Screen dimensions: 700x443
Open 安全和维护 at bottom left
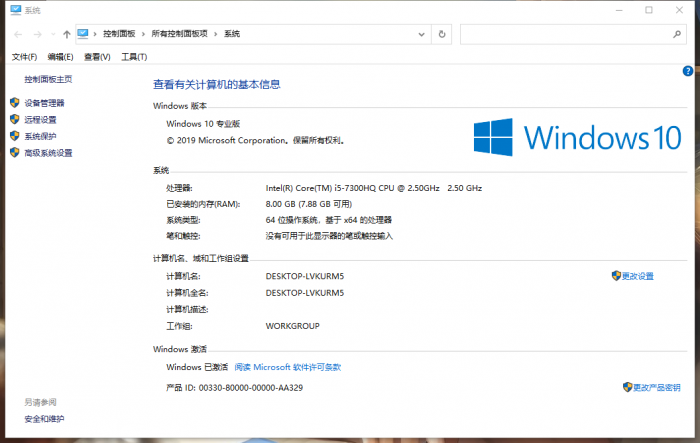pos(44,419)
